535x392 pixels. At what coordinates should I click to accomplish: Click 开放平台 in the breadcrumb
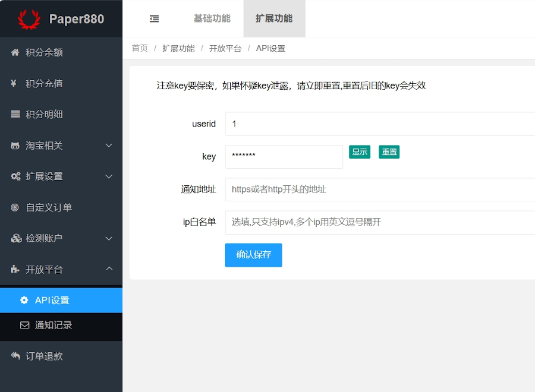click(x=225, y=48)
